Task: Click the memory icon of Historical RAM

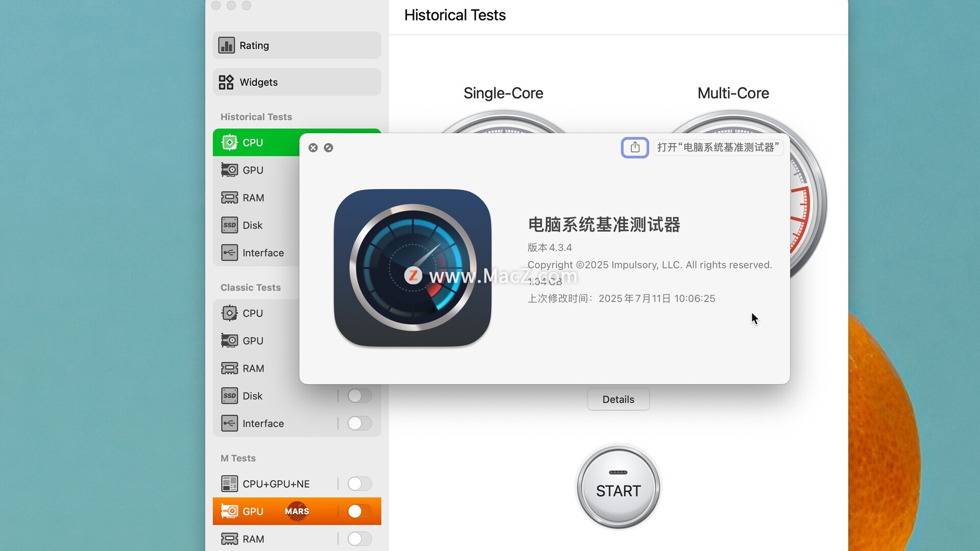Action: [229, 197]
